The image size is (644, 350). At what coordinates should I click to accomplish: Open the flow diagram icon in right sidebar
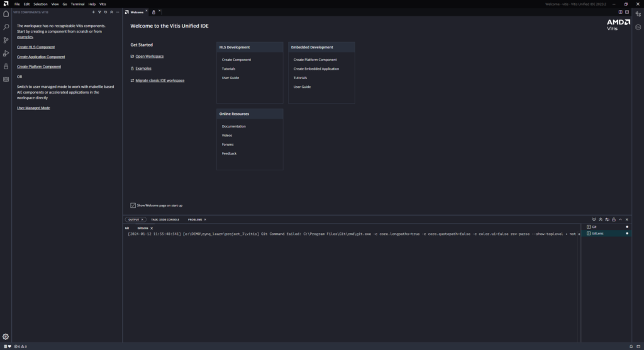click(638, 14)
